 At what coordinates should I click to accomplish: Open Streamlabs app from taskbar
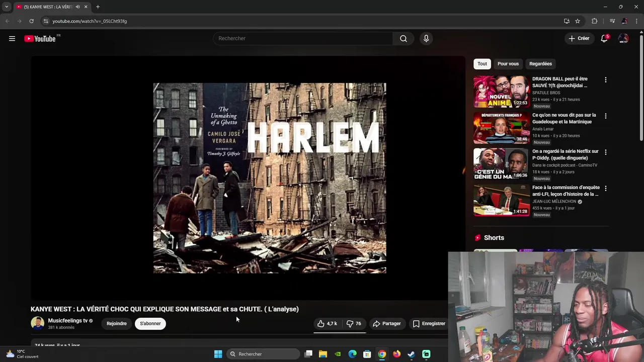[x=426, y=354]
